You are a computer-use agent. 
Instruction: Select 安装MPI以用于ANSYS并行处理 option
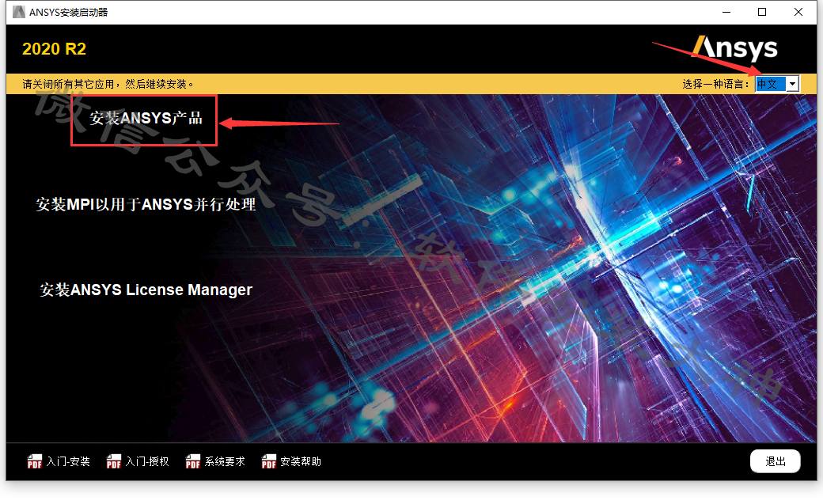click(x=146, y=204)
